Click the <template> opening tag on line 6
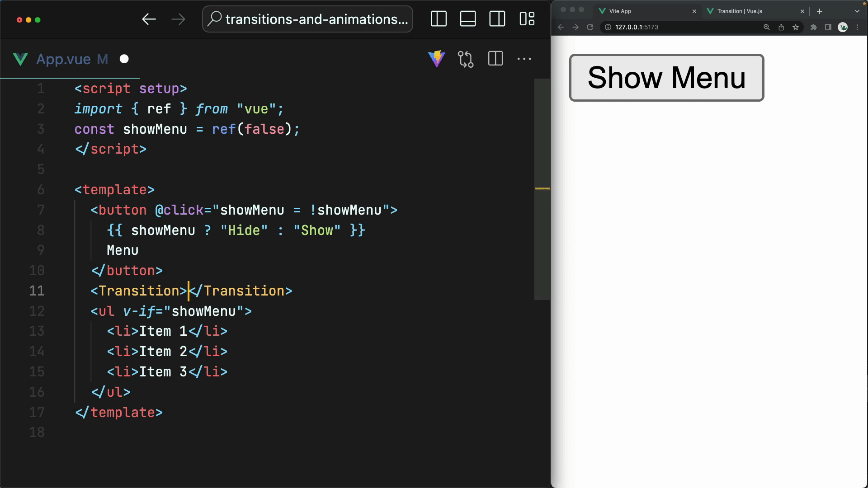This screenshot has width=868, height=488. pyautogui.click(x=115, y=190)
